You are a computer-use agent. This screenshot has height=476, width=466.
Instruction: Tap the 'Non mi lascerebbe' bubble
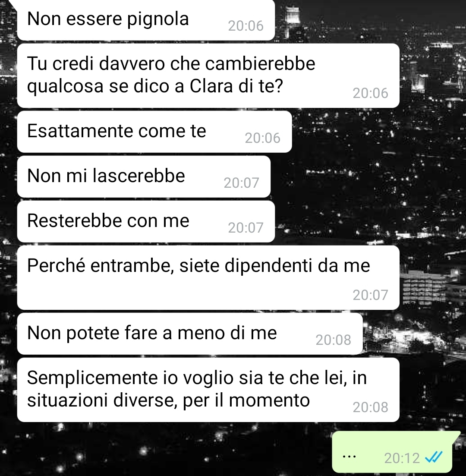click(x=144, y=177)
